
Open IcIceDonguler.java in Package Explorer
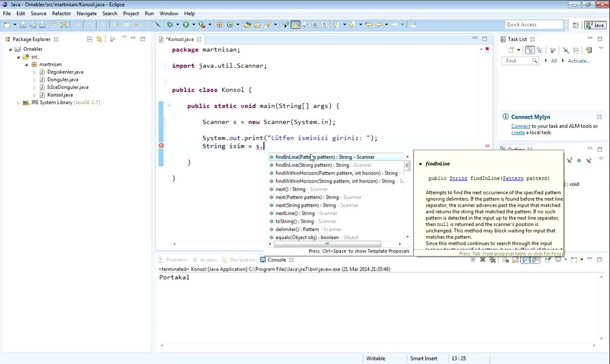67,87
